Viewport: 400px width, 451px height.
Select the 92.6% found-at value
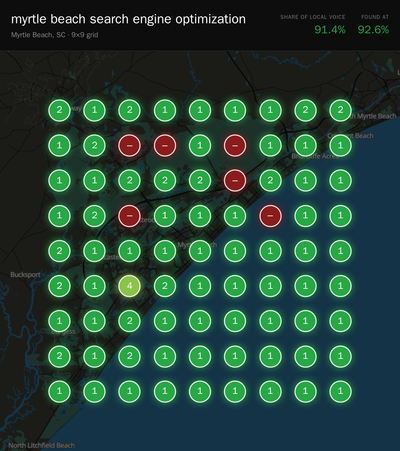(373, 30)
